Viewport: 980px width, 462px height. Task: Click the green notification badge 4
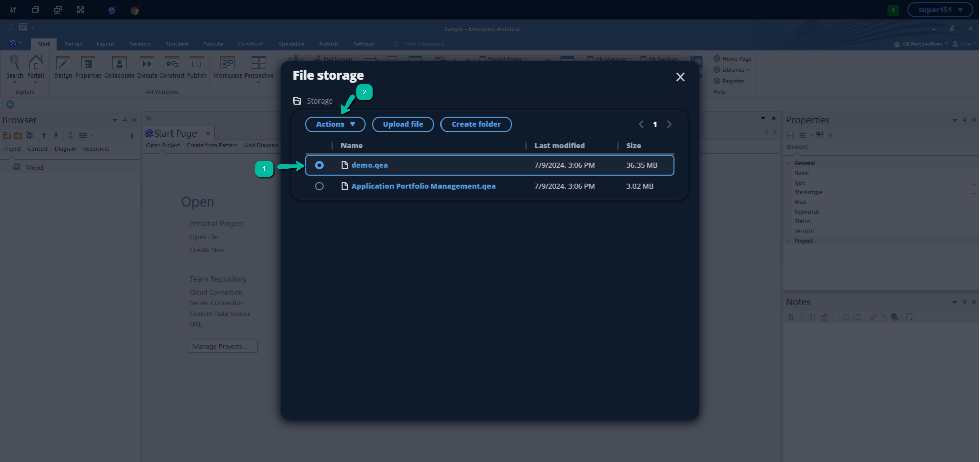[x=893, y=10]
